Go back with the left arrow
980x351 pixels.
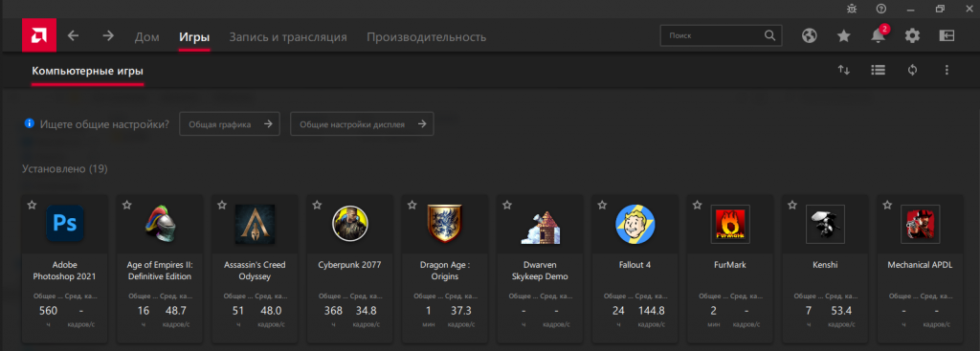tap(73, 35)
